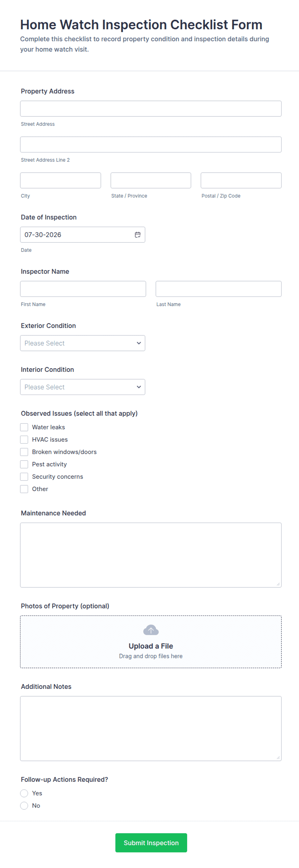Screen dimensions: 299x868
Task: Click the Maintenance Needed text area
Action: pyautogui.click(x=151, y=555)
